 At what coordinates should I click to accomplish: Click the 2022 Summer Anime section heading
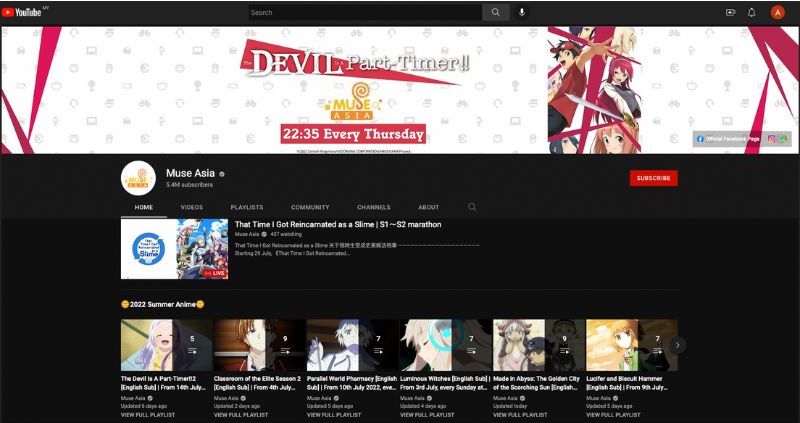tap(163, 305)
